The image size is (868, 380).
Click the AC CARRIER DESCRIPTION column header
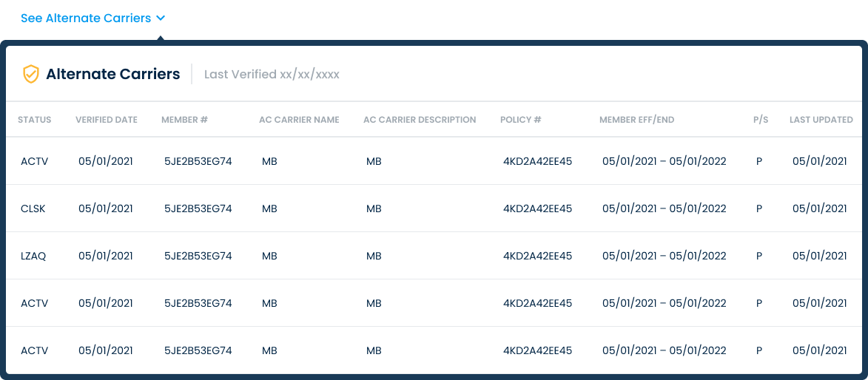point(420,120)
